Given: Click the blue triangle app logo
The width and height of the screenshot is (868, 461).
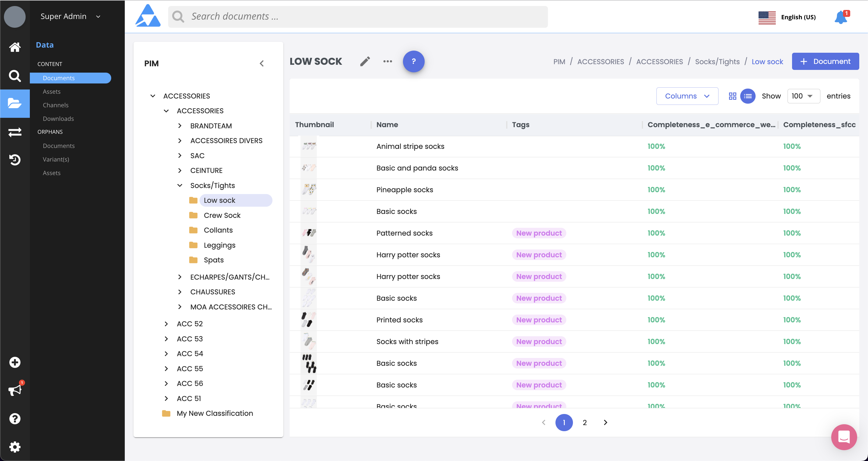Looking at the screenshot, I should click(148, 16).
